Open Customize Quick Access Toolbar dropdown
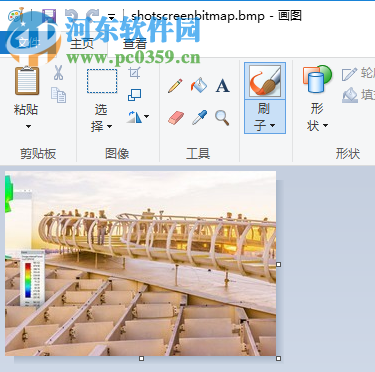The height and width of the screenshot is (372, 375). coord(112,17)
